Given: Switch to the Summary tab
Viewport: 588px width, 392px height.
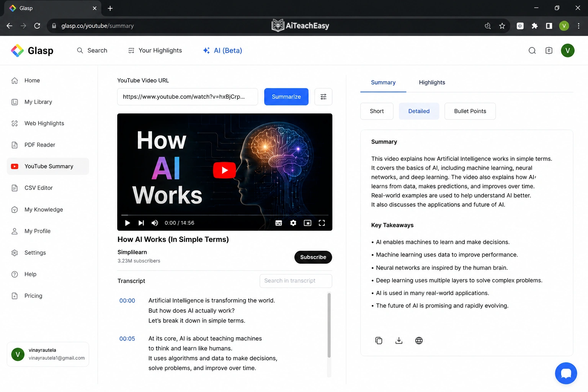Looking at the screenshot, I should [x=383, y=82].
